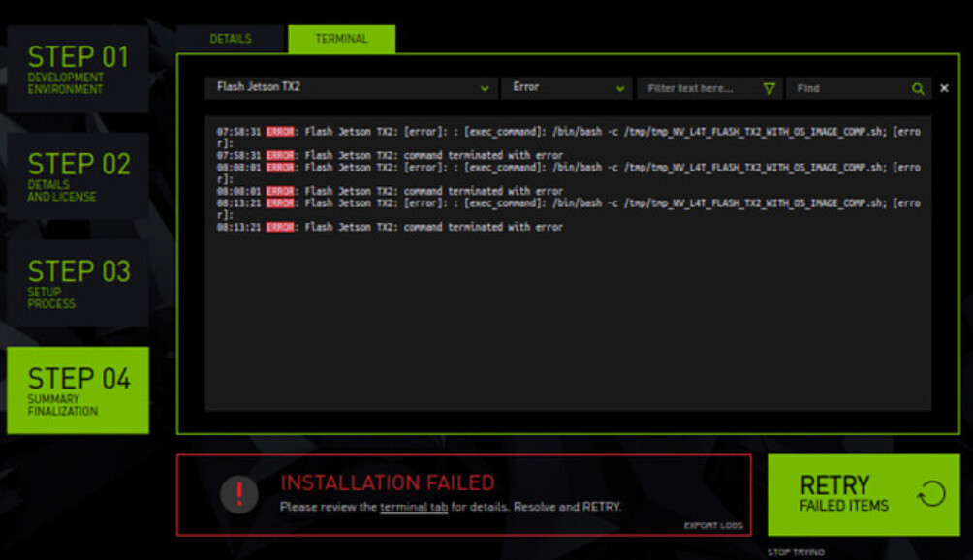This screenshot has width=973, height=560.
Task: Switch to the TERMINAL tab
Action: 344,39
